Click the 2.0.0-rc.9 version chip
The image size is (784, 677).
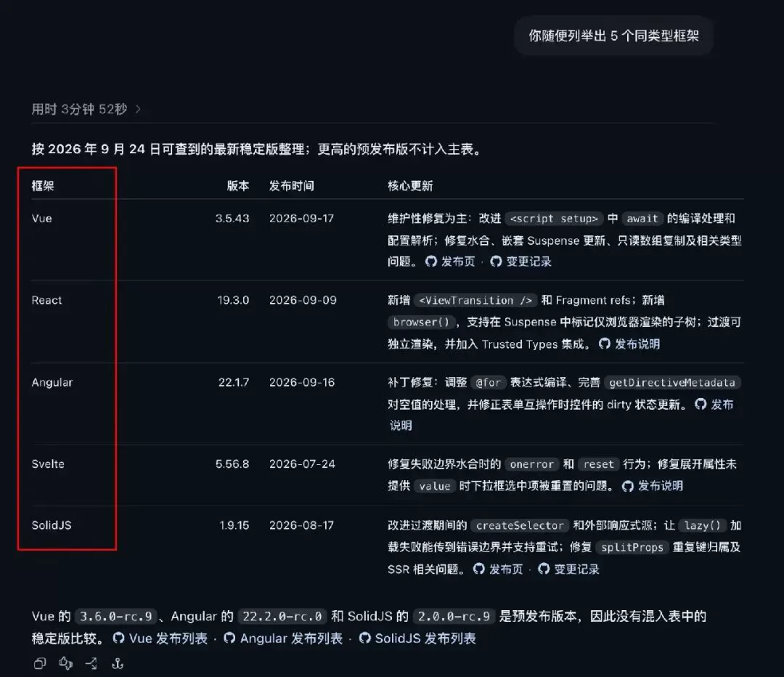coord(454,617)
